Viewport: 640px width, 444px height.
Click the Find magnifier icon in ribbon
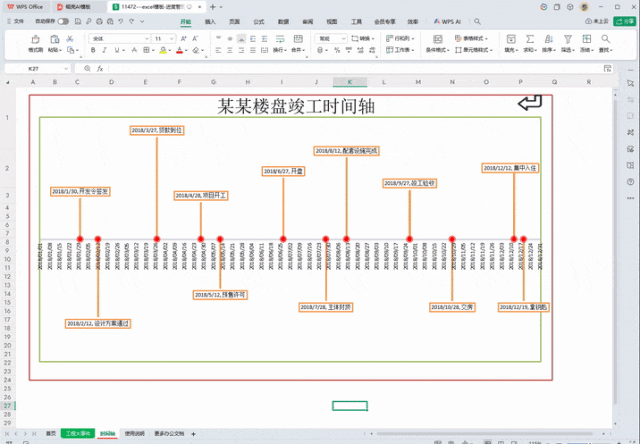(x=605, y=39)
